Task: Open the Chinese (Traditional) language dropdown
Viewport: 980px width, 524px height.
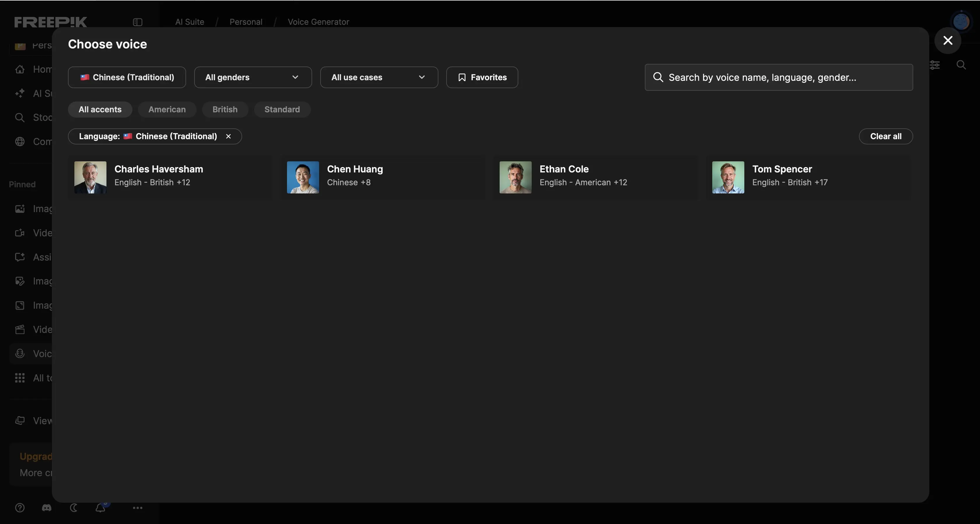Action: click(127, 77)
